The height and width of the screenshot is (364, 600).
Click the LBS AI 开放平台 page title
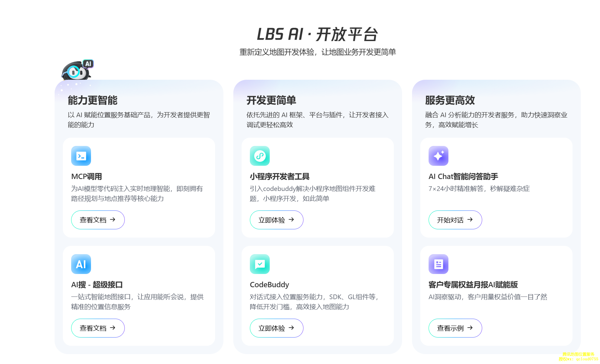pyautogui.click(x=317, y=34)
